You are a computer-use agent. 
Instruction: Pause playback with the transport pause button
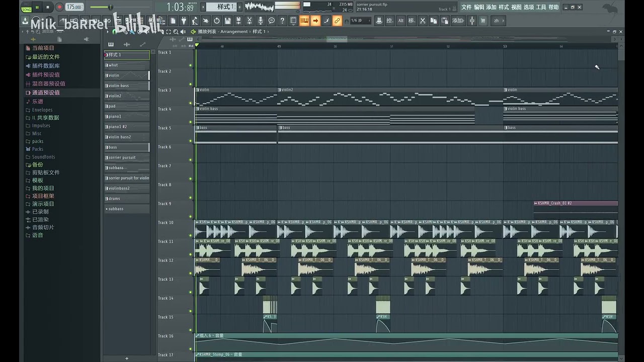pyautogui.click(x=37, y=7)
